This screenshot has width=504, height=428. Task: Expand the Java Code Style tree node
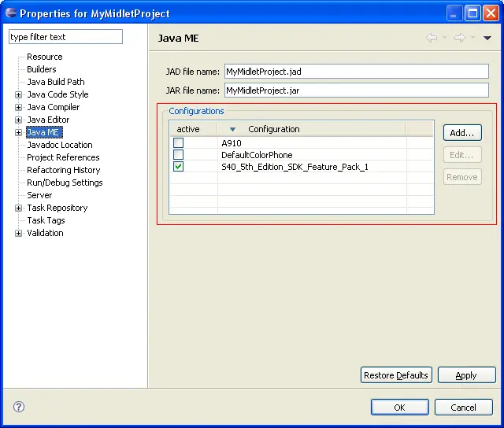pyautogui.click(x=19, y=94)
